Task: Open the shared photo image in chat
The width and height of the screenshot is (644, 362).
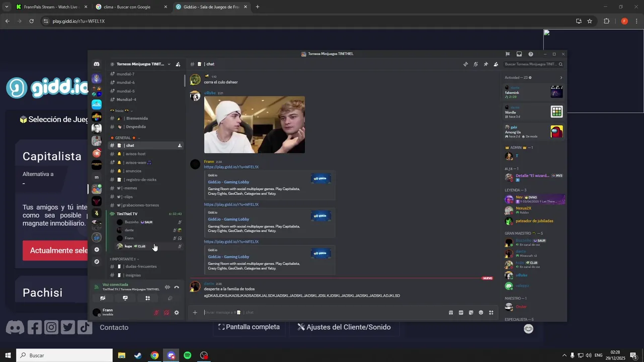Action: (x=254, y=125)
